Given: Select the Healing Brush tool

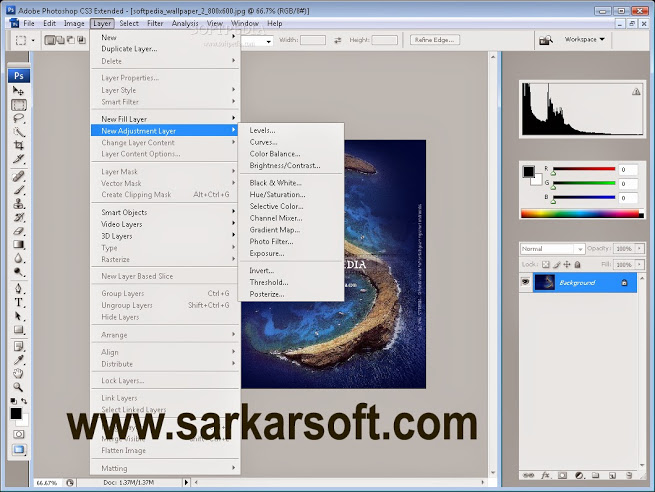Looking at the screenshot, I should point(18,176).
